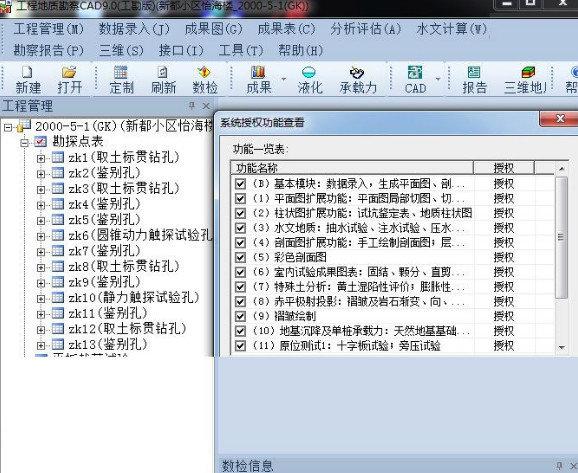The image size is (578, 473).
Task: Toggle the (B) 基本模块 checkbox
Action: [x=240, y=184]
